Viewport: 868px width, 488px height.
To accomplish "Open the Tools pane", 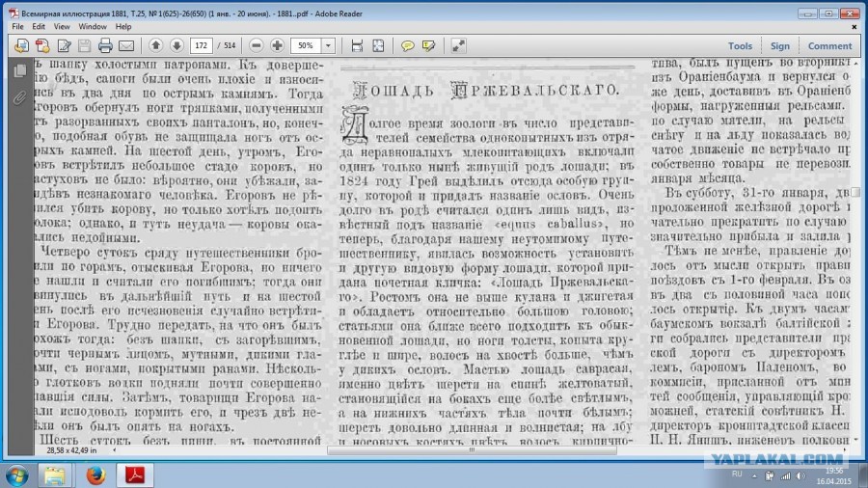I will (740, 46).
